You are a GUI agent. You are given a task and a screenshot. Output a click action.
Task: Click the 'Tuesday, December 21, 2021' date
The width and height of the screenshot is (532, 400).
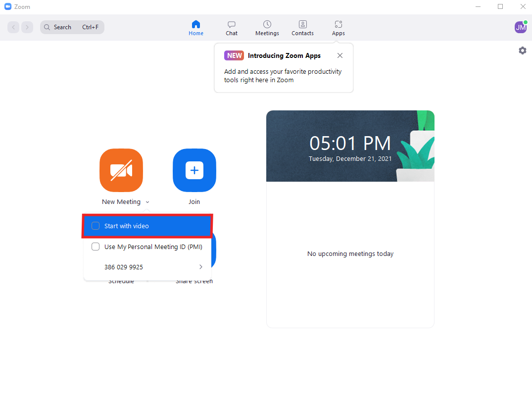click(350, 159)
